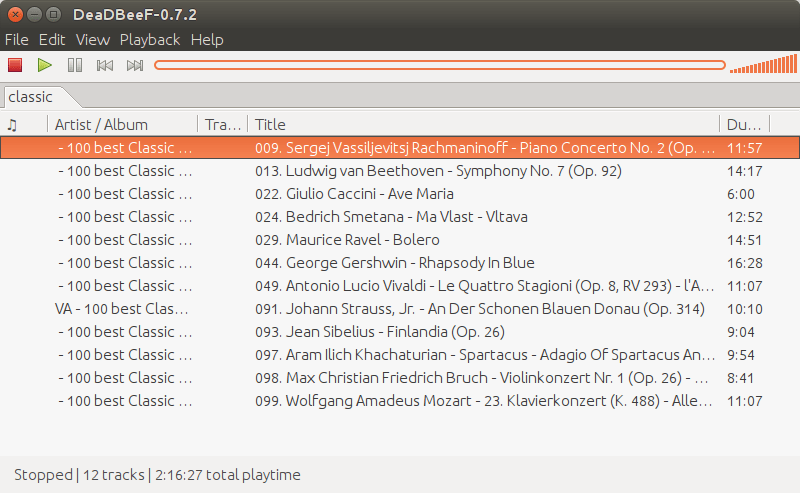Skip to the previous track
800x493 pixels.
pyautogui.click(x=105, y=65)
